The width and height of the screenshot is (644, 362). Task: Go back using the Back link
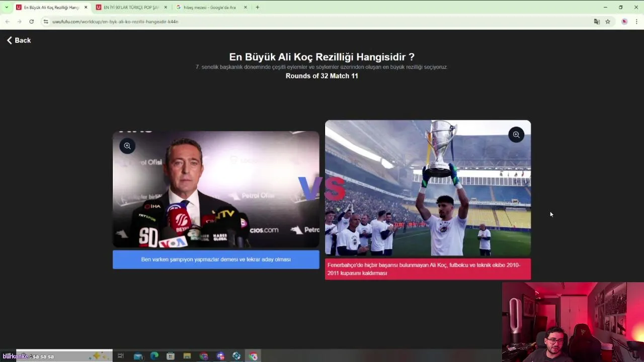[19, 40]
